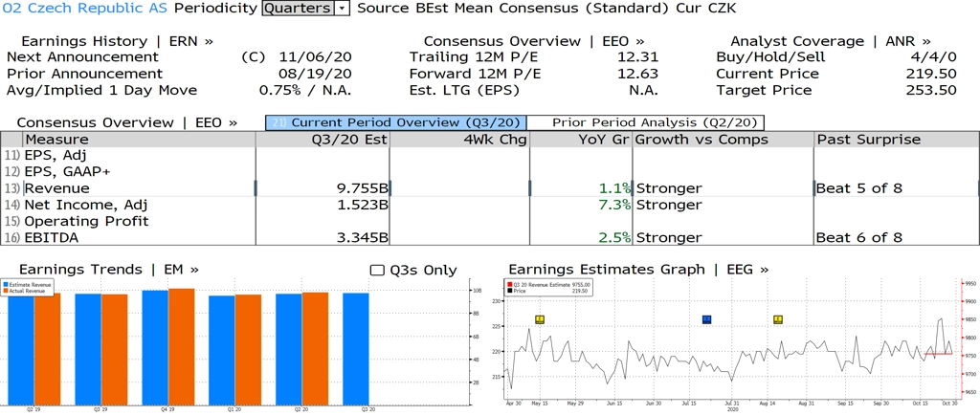Click the red revenue estimate line in October
Image resolution: width=980 pixels, height=415 pixels.
pyautogui.click(x=939, y=354)
